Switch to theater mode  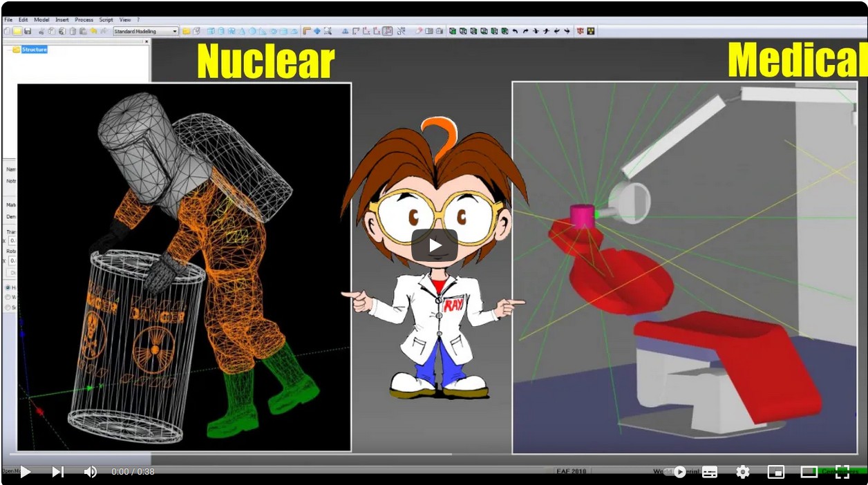pos(809,472)
